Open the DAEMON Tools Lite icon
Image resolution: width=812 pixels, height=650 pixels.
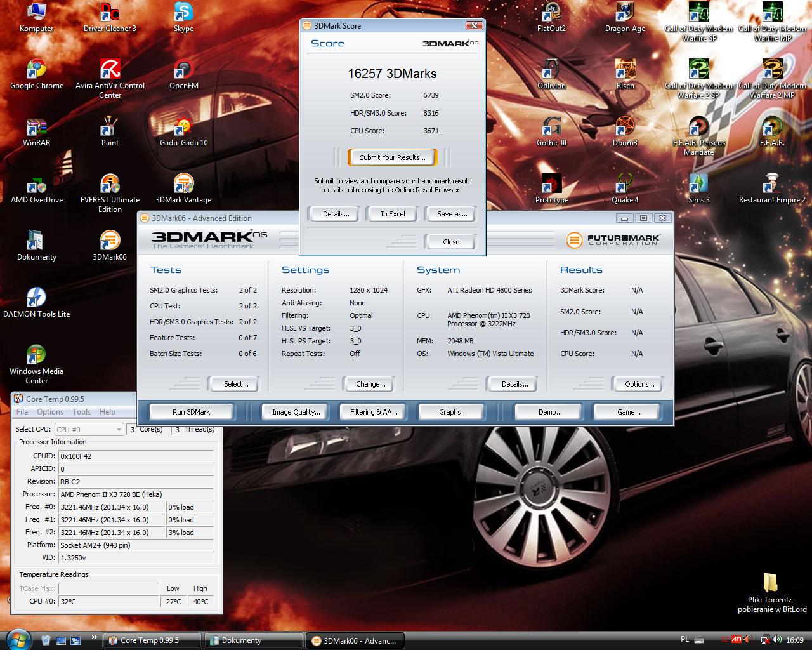[37, 303]
